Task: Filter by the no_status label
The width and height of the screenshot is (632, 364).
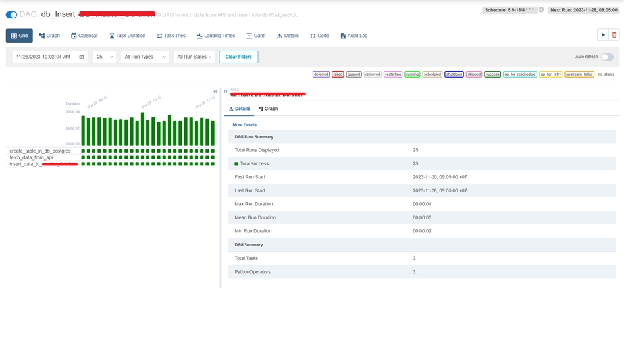Action: coord(606,74)
